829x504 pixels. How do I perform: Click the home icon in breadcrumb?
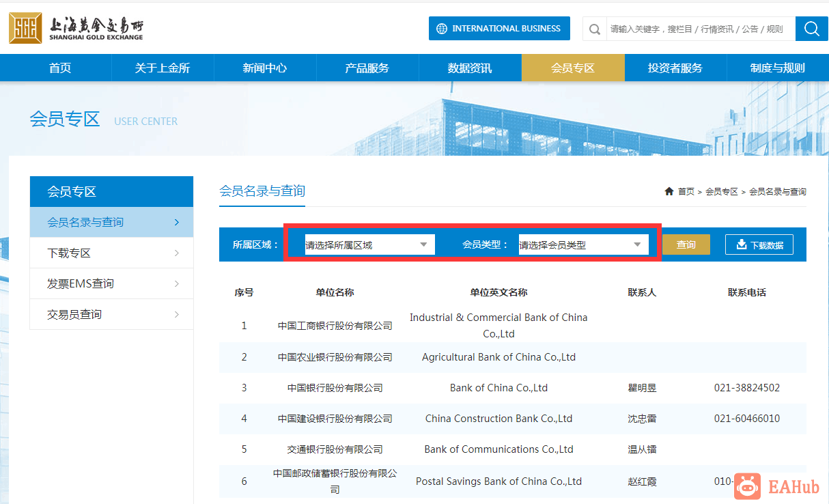point(669,191)
